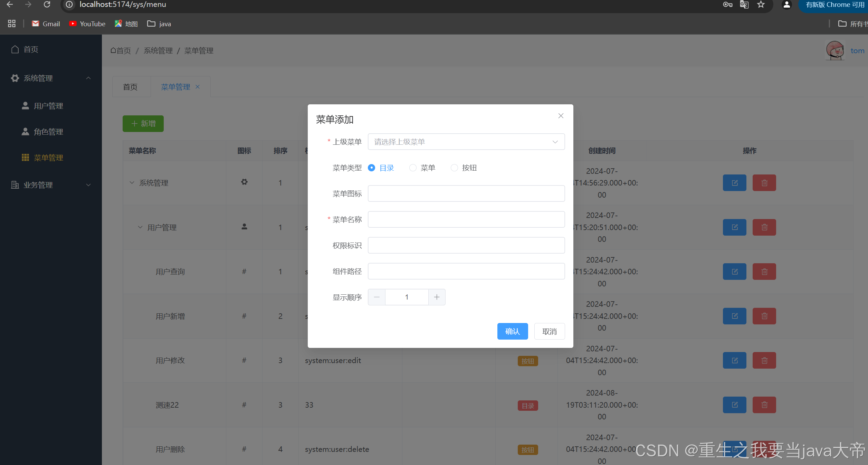The image size is (868, 465).
Task: Close the 菜单添加 dialog with X icon
Action: [561, 116]
